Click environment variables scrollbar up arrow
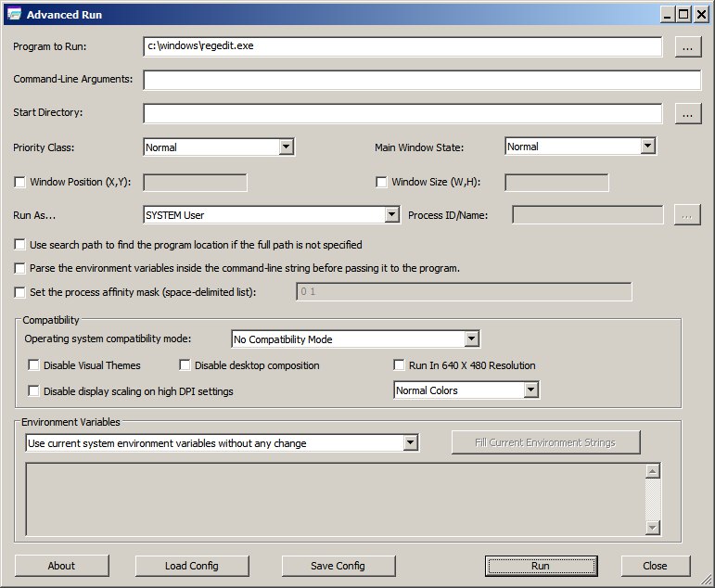Image resolution: width=715 pixels, height=588 pixels. (x=653, y=471)
